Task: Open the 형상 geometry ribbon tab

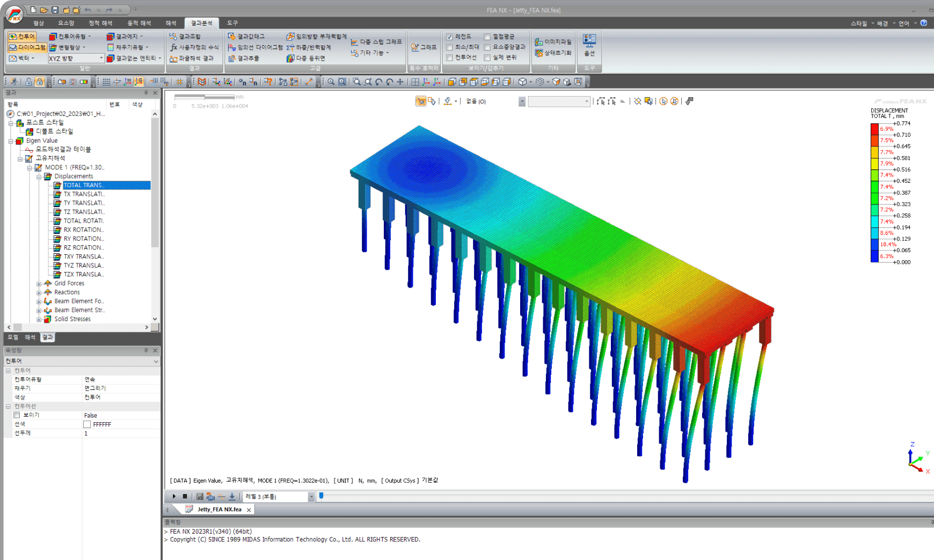Action: tap(38, 23)
